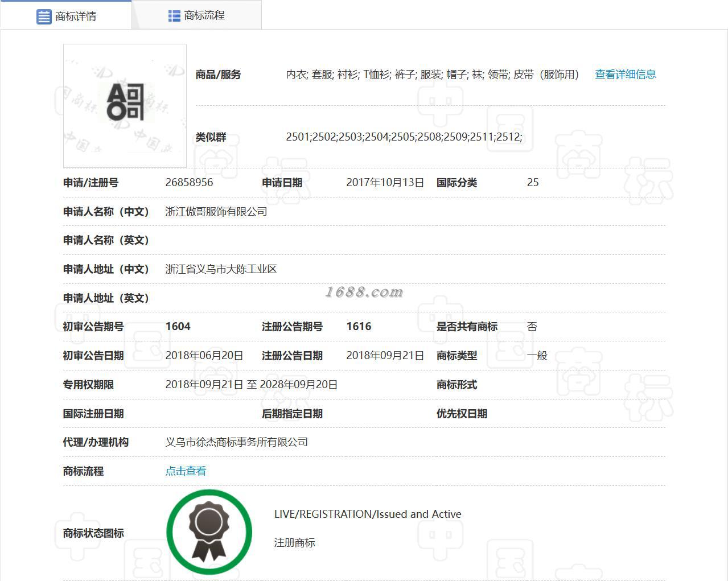The width and height of the screenshot is (728, 581).
Task: Click the 申请/注册号 label
Action: (x=91, y=183)
